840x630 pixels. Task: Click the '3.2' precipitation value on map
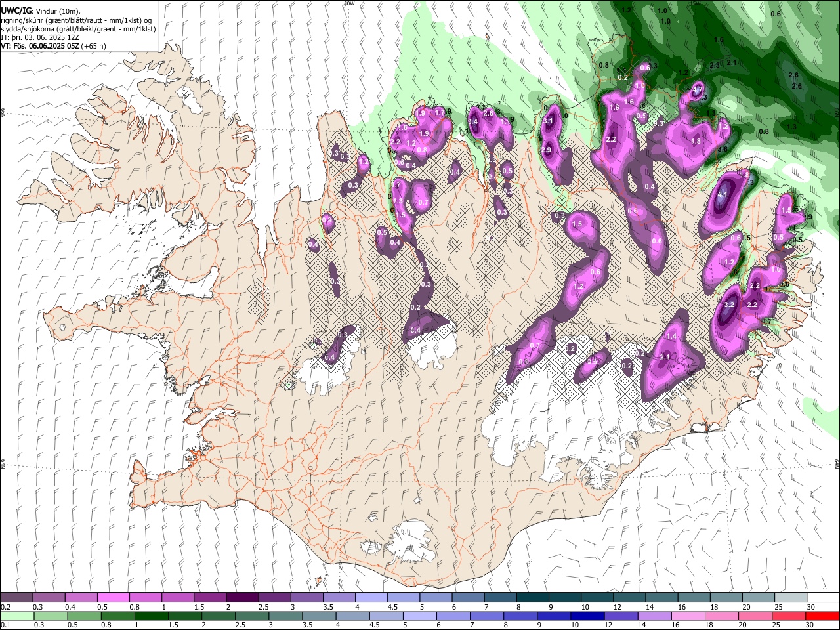pyautogui.click(x=729, y=304)
